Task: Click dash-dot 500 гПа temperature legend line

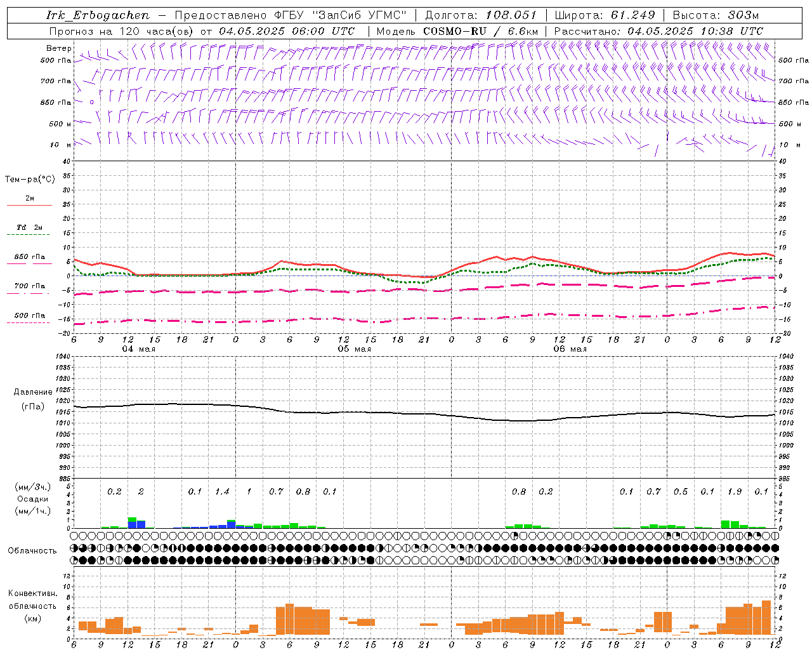Action: (29, 322)
